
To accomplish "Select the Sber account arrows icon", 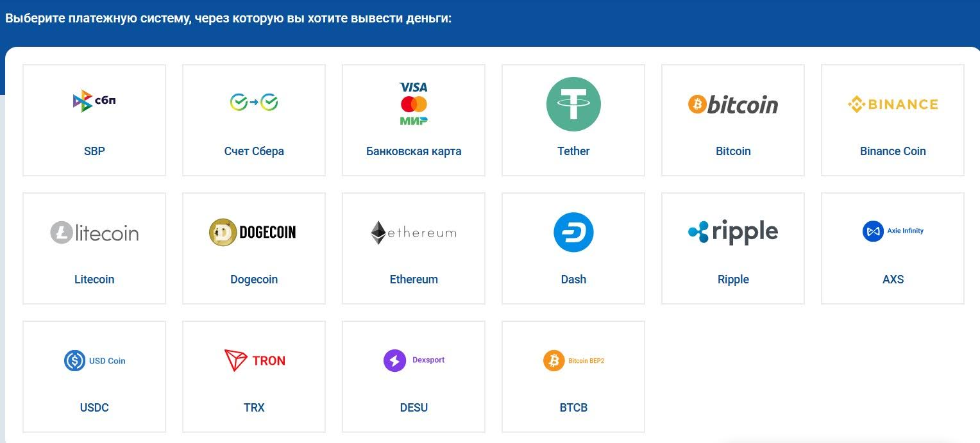I will click(x=254, y=101).
